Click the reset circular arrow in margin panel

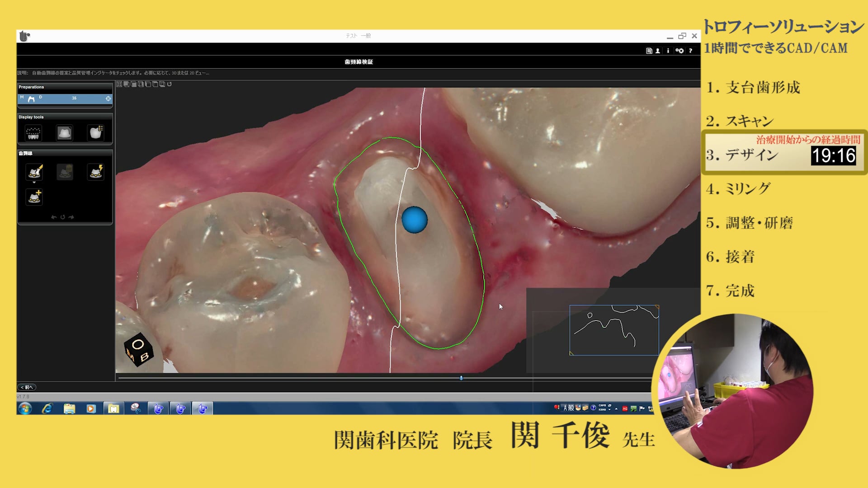point(63,217)
